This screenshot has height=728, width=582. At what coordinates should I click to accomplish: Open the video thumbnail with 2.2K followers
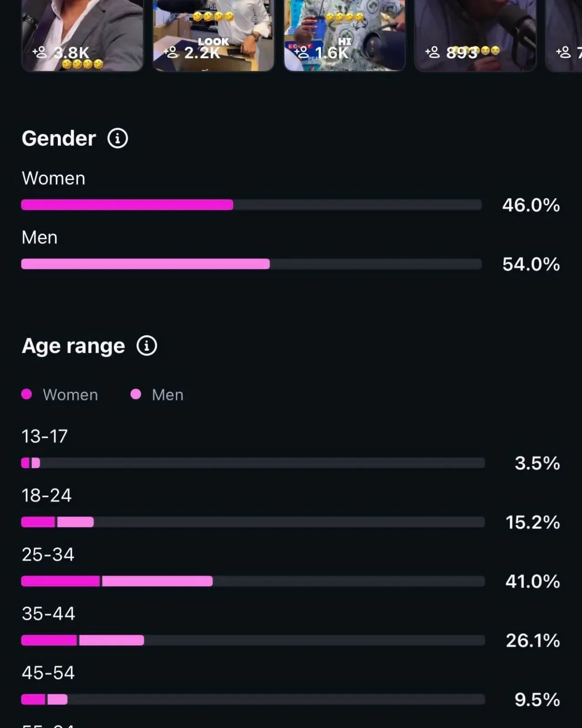point(213,35)
